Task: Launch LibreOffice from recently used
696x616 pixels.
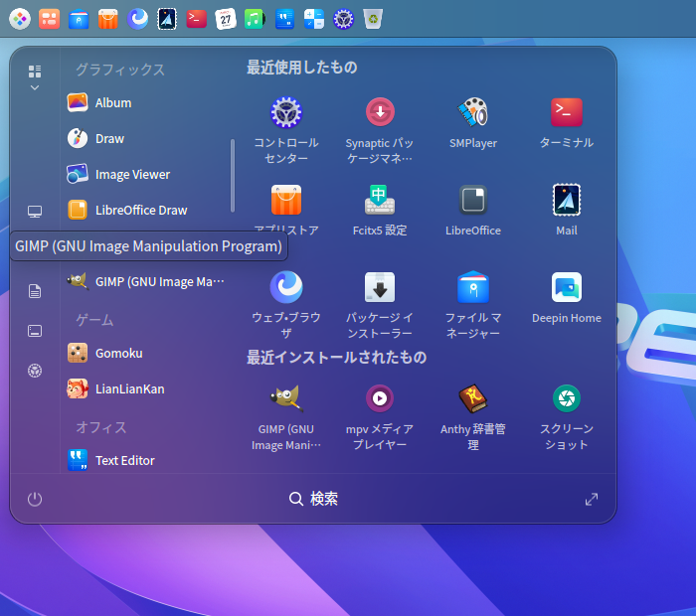Action: pyautogui.click(x=473, y=210)
